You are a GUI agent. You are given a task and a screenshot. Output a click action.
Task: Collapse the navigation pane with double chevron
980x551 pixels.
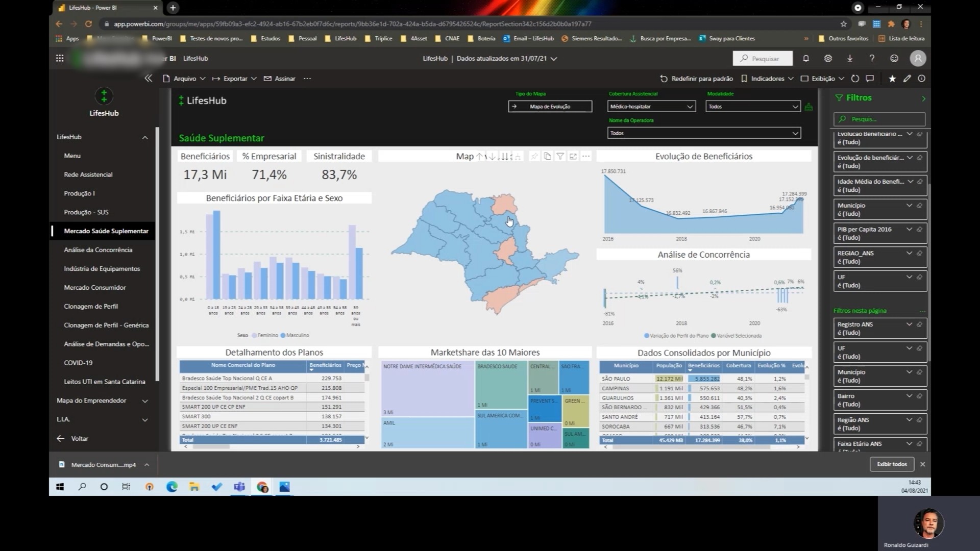click(x=148, y=79)
